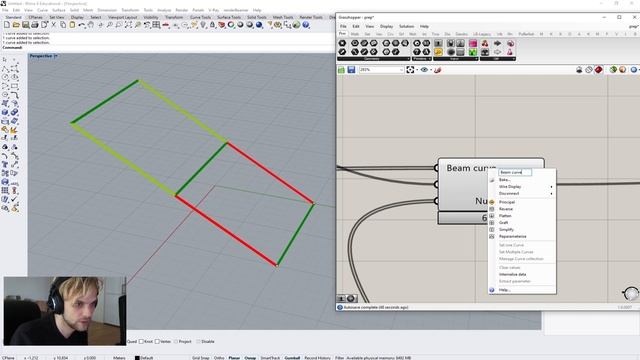Click the Open file folder icon in Rhino

(16, 25)
